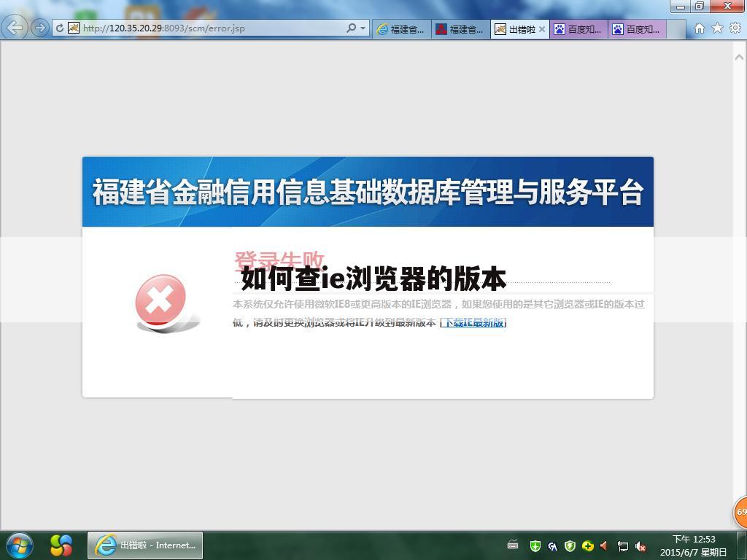Open the volume speaker icon in the tray
The width and height of the screenshot is (747, 560).
click(x=603, y=545)
